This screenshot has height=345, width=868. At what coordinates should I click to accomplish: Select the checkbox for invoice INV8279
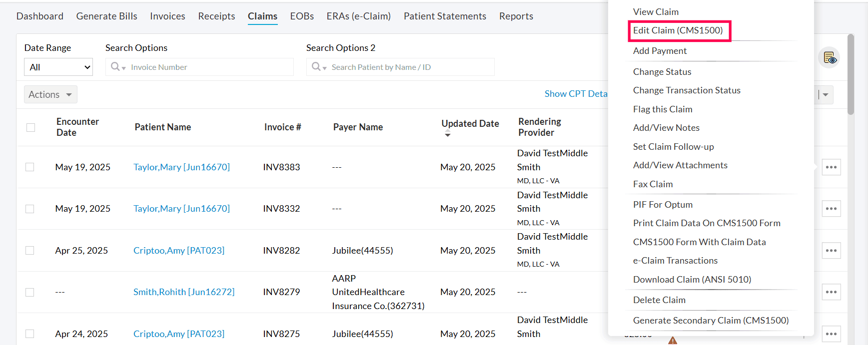tap(30, 292)
